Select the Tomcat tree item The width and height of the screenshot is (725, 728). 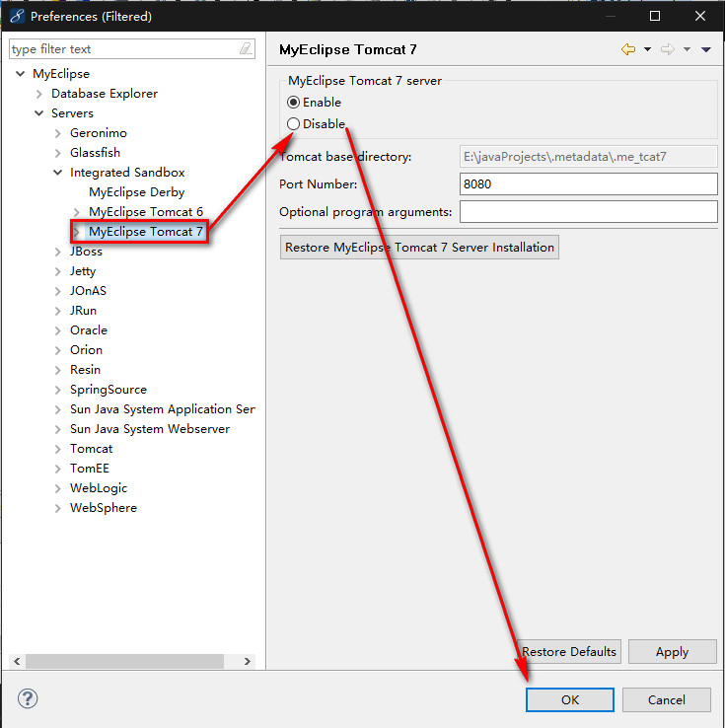pyautogui.click(x=91, y=449)
